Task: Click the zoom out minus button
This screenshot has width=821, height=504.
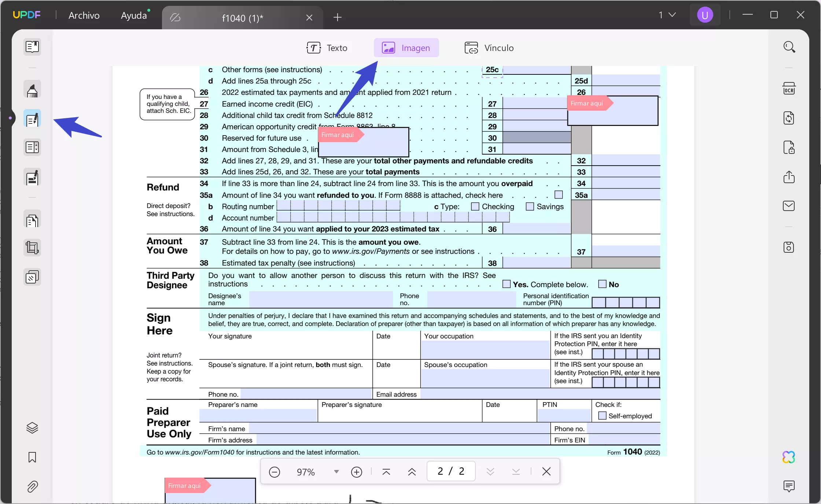Action: [274, 471]
